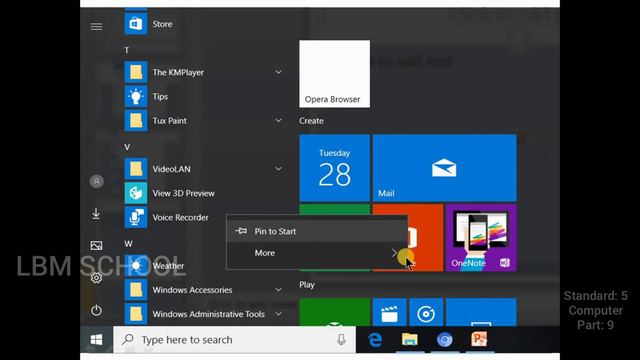This screenshot has height=360, width=640.
Task: Open Microsoft Edge from taskbar
Action: point(375,340)
